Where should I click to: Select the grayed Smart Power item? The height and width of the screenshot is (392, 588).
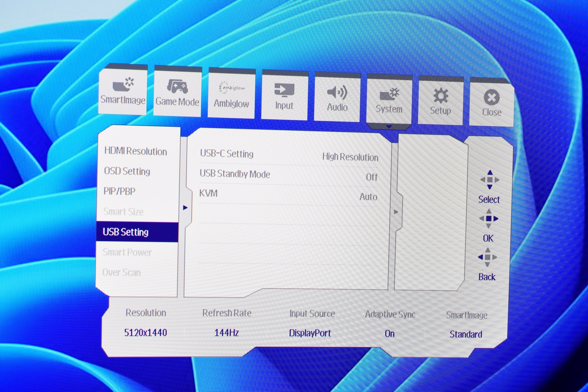tap(127, 252)
